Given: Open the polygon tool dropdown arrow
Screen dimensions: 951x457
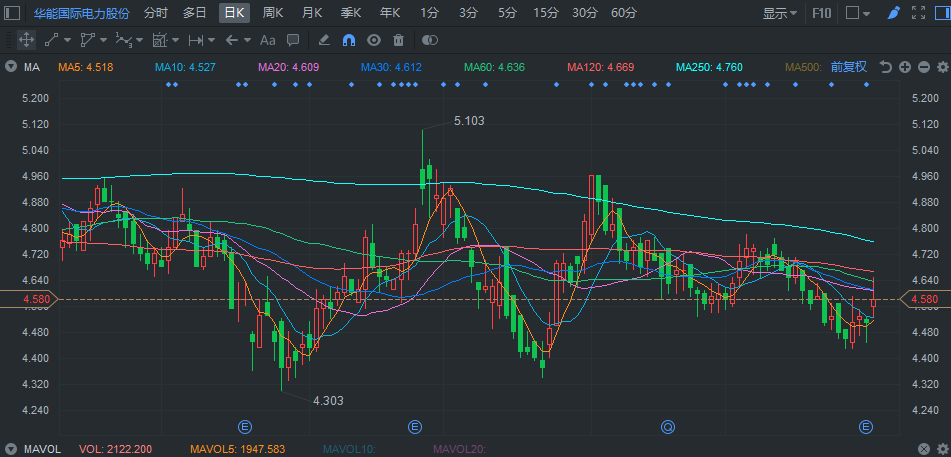Looking at the screenshot, I should pyautogui.click(x=103, y=40).
